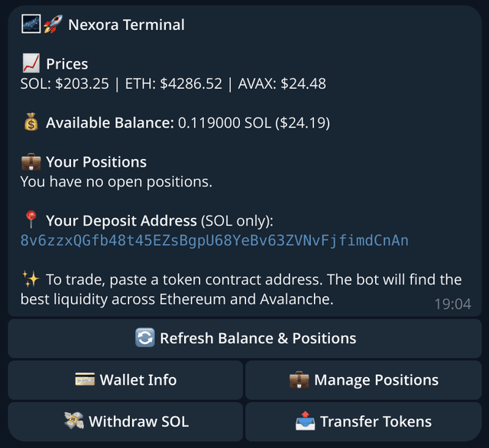Click the chart emoji next to Prices

[31, 64]
